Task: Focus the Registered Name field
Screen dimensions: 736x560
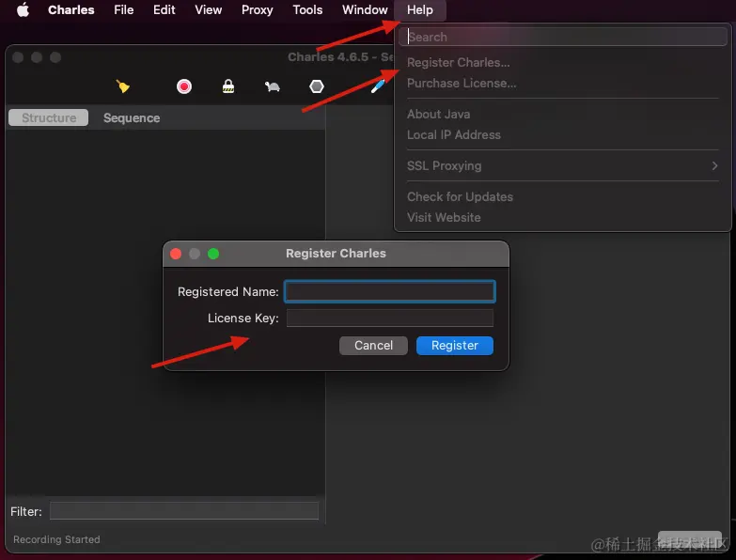Action: pos(389,291)
